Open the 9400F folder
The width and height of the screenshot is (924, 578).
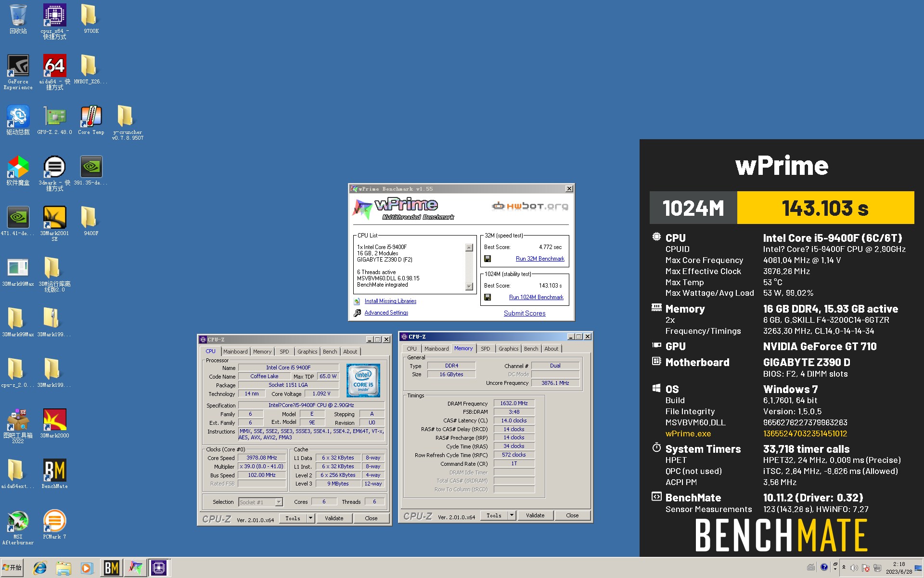(x=91, y=222)
